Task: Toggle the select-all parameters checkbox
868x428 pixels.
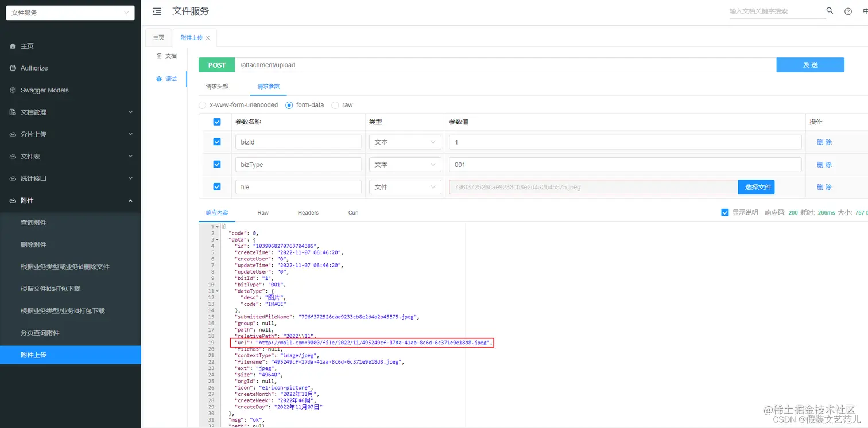Action: (217, 122)
